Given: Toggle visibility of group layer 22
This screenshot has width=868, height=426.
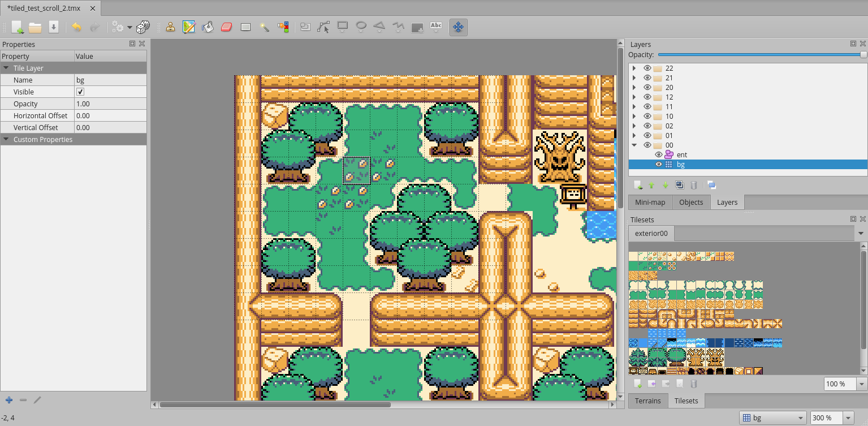Looking at the screenshot, I should (x=647, y=68).
